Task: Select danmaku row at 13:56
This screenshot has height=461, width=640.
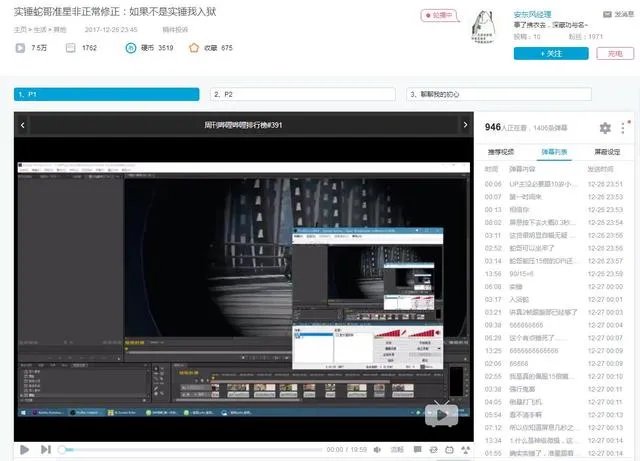Action: pos(554,274)
